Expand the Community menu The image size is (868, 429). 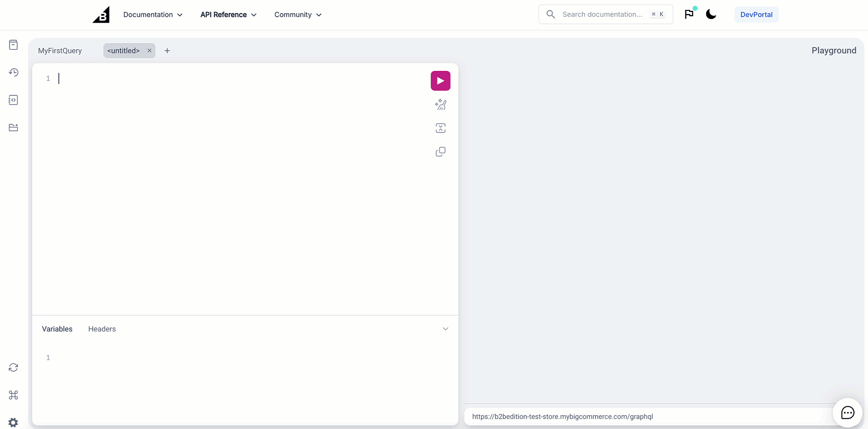click(x=297, y=14)
